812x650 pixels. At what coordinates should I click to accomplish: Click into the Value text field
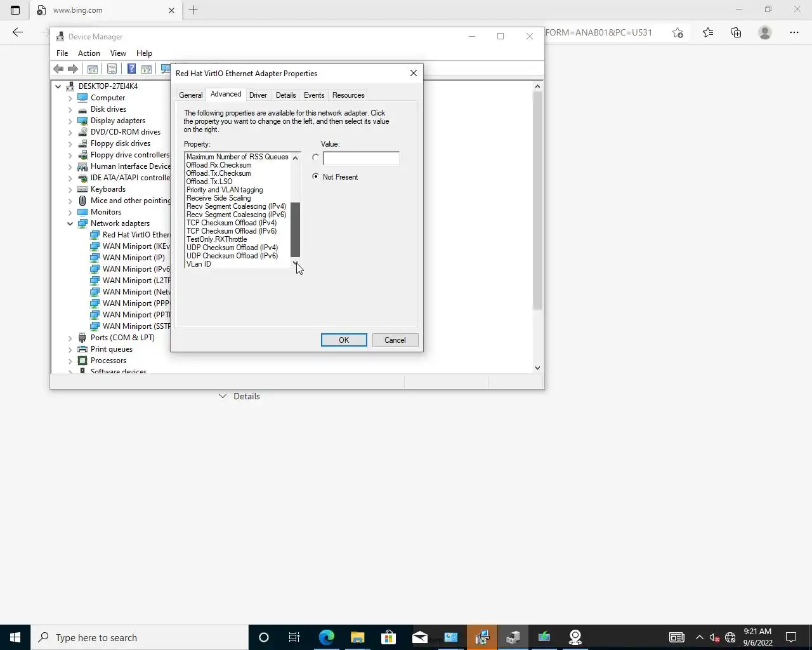coord(361,158)
